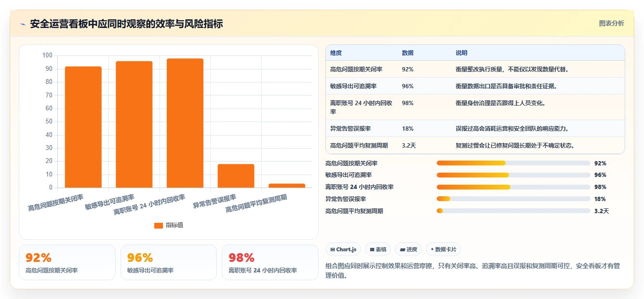The height and width of the screenshot is (299, 644).
Task: Click y-axis label 100 on the chart
Action: [47, 55]
